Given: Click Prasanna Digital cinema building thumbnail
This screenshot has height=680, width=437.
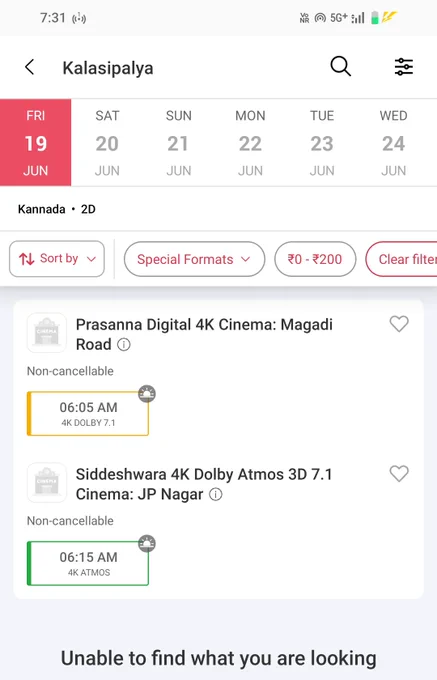Looking at the screenshot, I should [47, 333].
